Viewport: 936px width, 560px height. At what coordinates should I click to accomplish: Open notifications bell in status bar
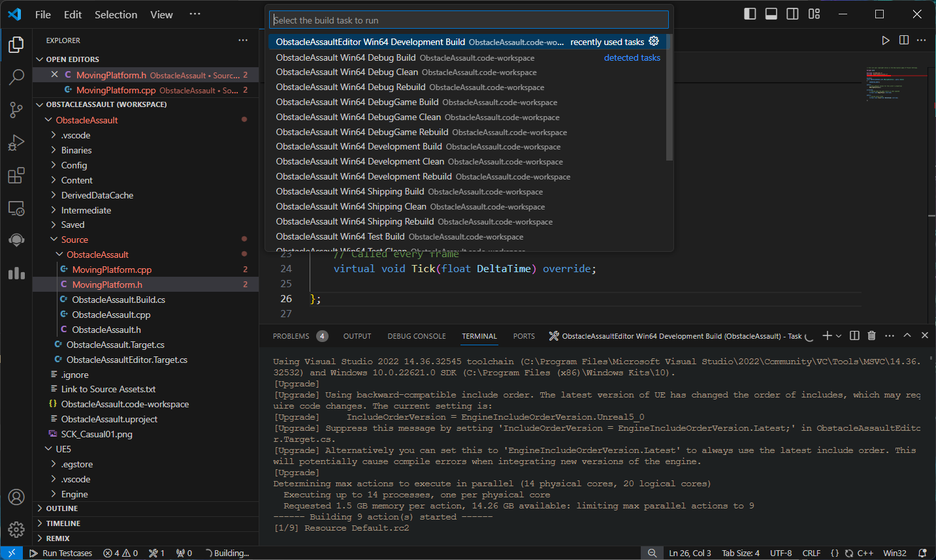point(922,553)
